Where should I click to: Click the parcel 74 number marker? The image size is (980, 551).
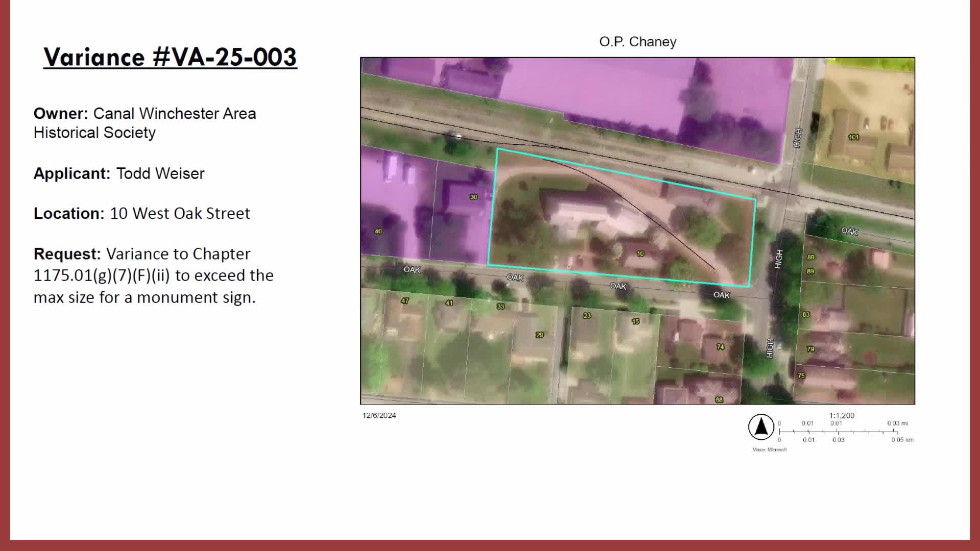click(x=720, y=347)
